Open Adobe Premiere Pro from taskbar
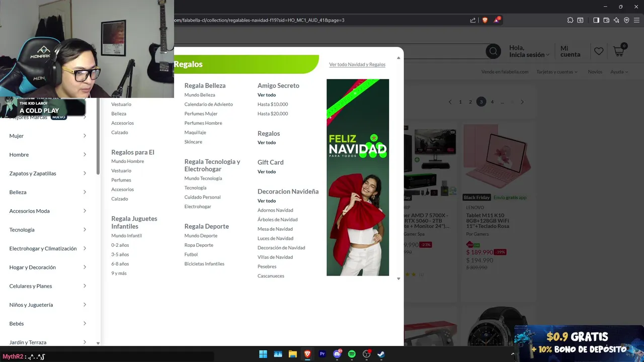 point(323,354)
